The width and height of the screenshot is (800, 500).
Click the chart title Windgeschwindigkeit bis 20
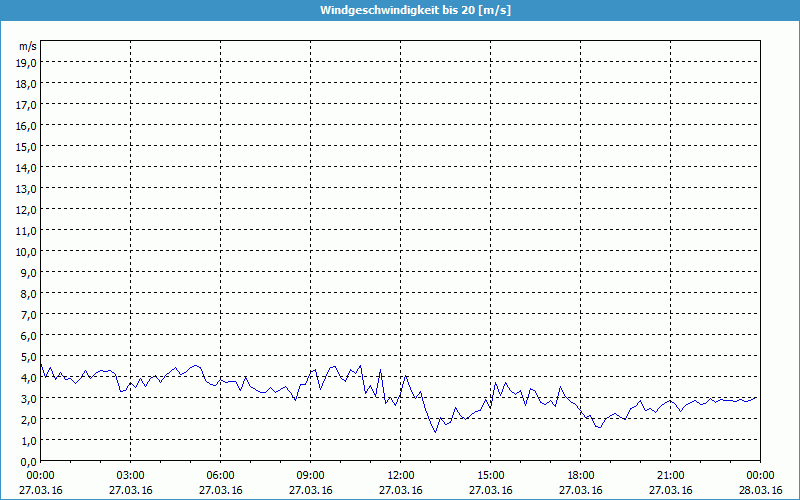coord(399,10)
